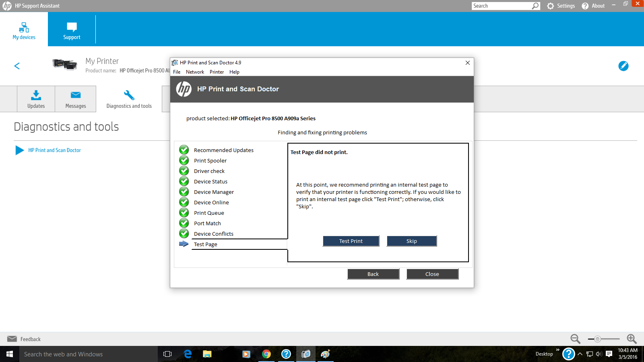The height and width of the screenshot is (362, 644).
Task: Click the zoom slider handle
Action: click(598, 339)
